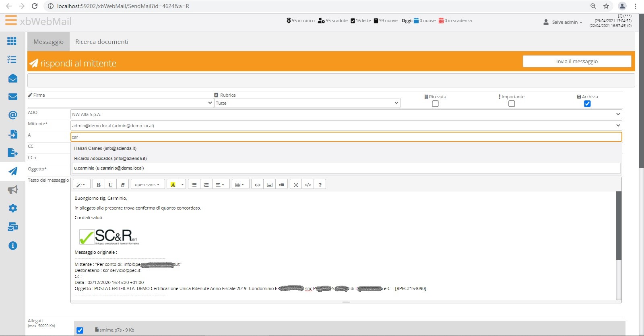Select suggestion Ricardo Adocicados (info@azienda.it)

coord(346,158)
